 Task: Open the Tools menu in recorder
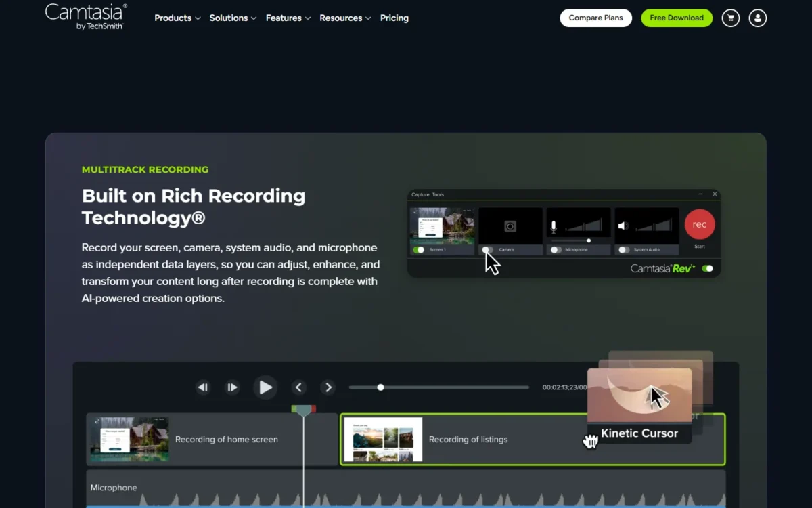(x=438, y=195)
